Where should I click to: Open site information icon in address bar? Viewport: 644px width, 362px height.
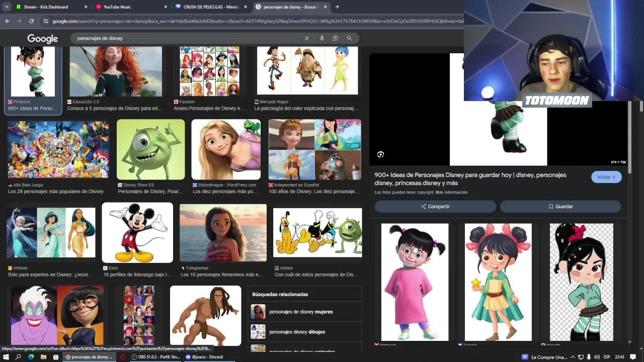(46, 21)
